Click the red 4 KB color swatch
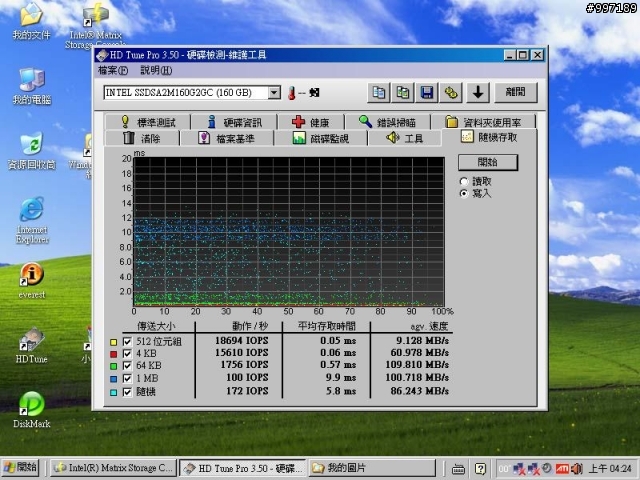640x480 pixels. click(x=113, y=354)
